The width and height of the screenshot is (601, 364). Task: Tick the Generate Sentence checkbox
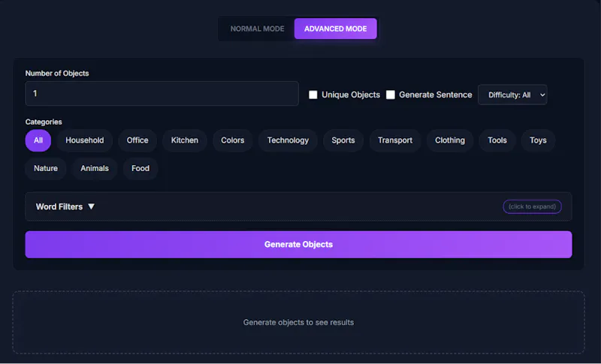pos(391,95)
